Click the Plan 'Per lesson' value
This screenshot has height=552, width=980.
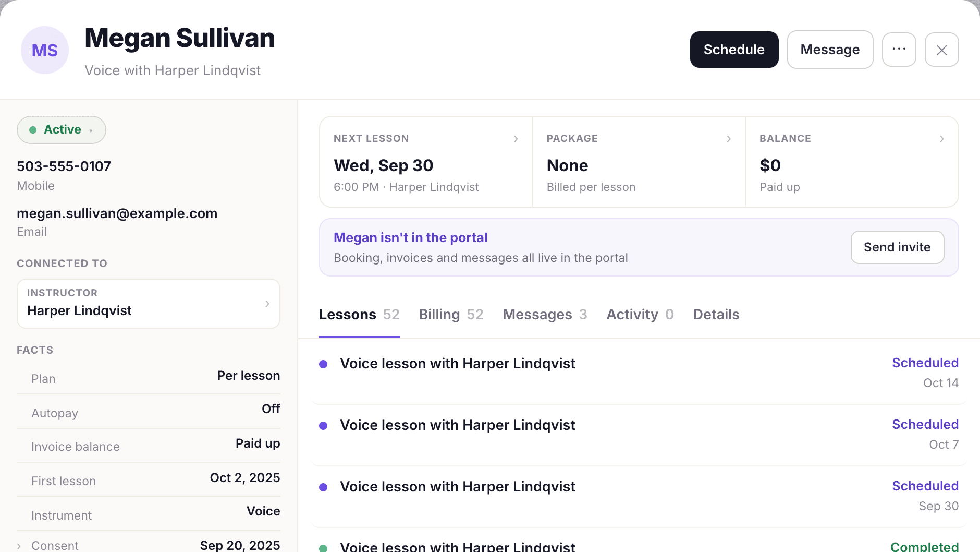point(249,376)
